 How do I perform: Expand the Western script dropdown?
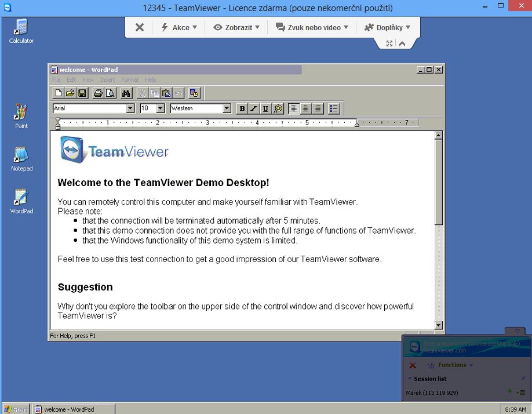point(227,108)
